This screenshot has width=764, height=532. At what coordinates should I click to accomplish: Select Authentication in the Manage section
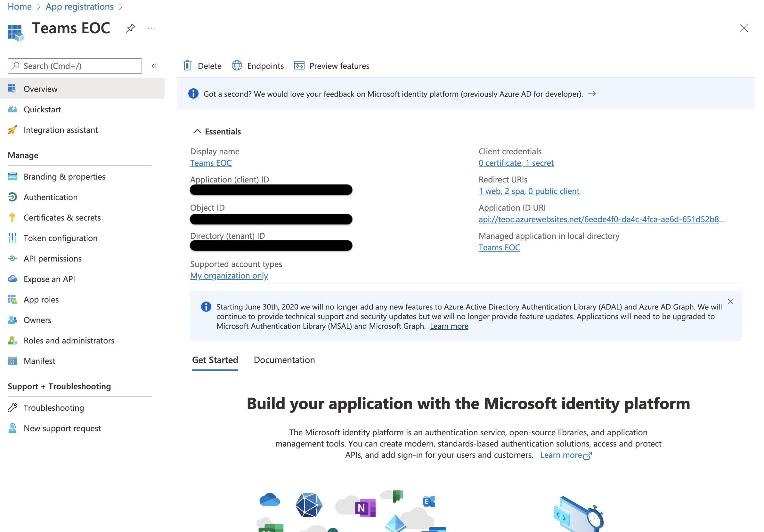(x=50, y=197)
